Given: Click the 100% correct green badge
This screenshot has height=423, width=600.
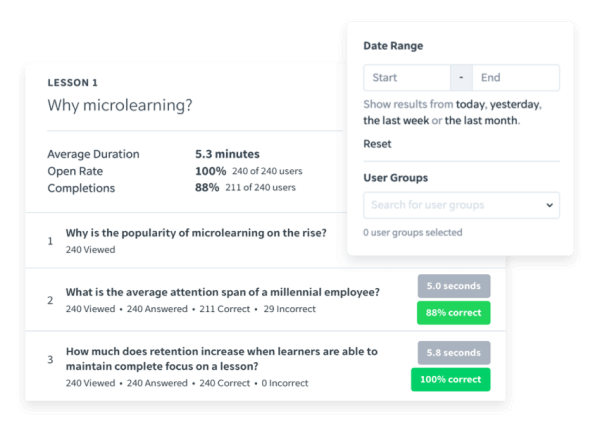Looking at the screenshot, I should (450, 379).
